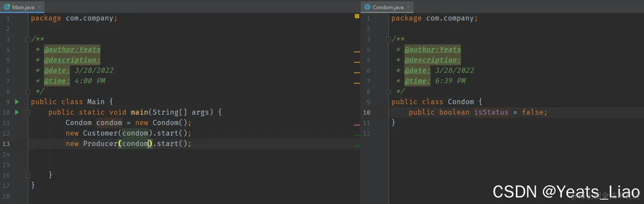
Task: Jump to the warning stripe mark beside the @time line
Action: (357, 83)
